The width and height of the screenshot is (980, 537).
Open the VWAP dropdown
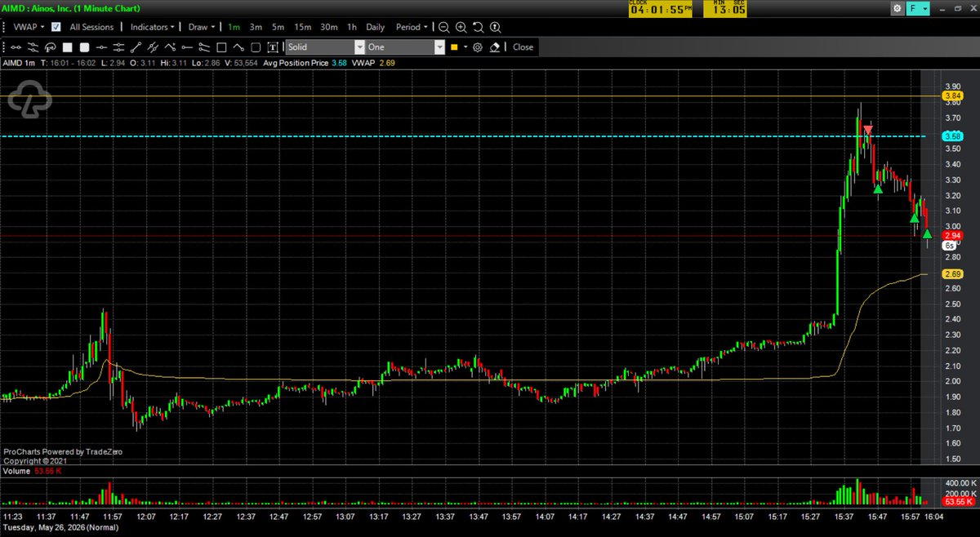coord(29,27)
